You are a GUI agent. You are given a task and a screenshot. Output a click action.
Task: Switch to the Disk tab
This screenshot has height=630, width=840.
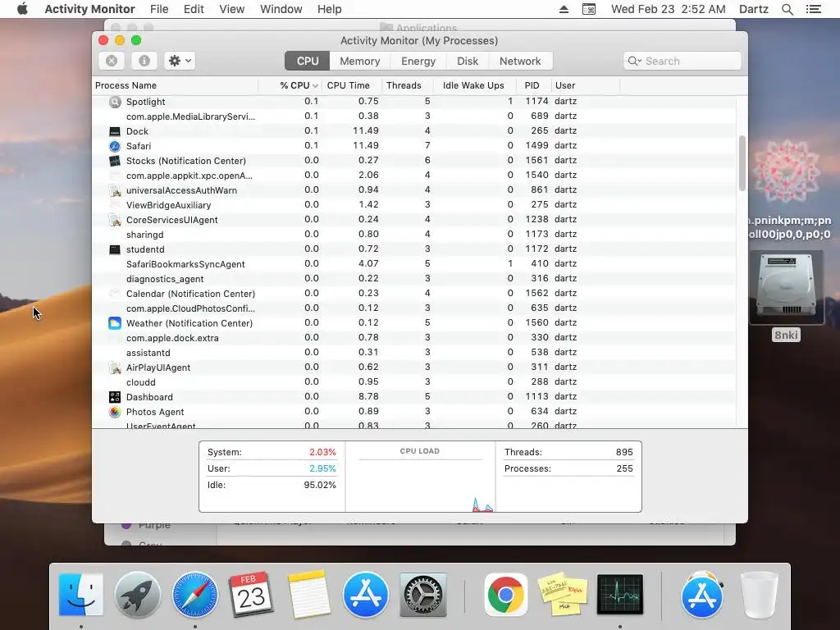click(x=468, y=61)
